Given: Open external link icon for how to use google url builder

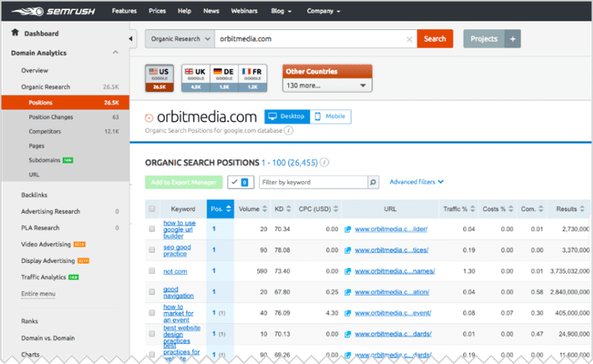Looking at the screenshot, I should pos(347,229).
